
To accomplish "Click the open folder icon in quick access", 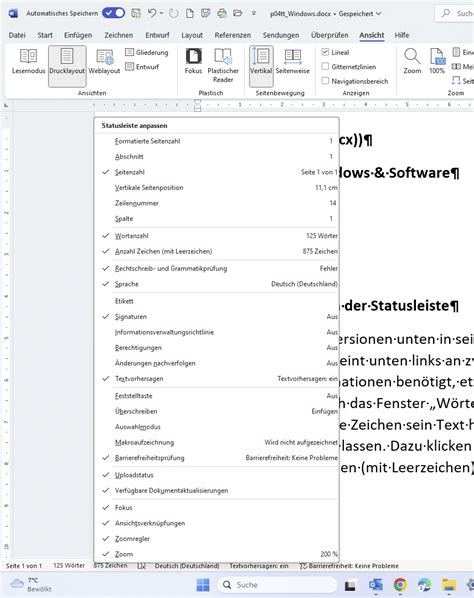I will click(238, 14).
